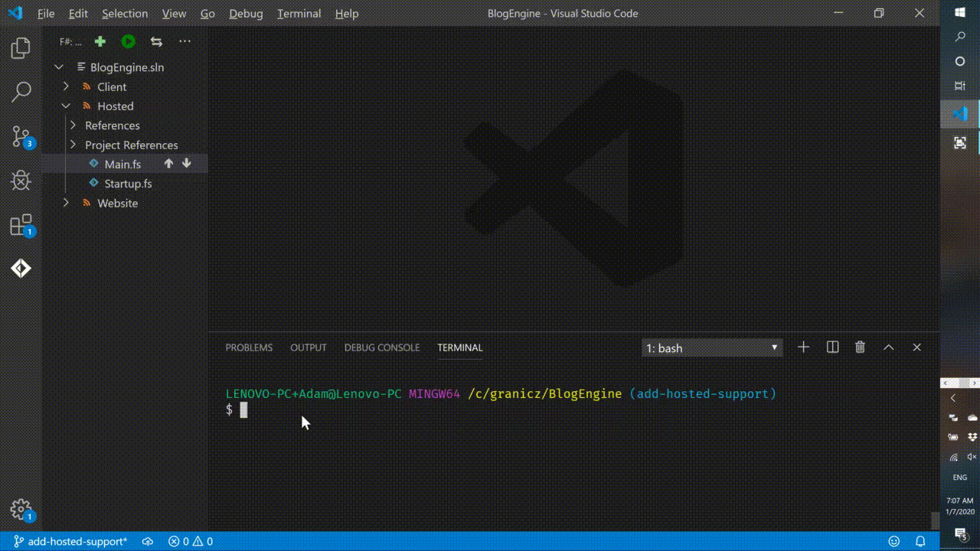
Task: Select Startup.fs in the solution tree
Action: [x=128, y=184]
